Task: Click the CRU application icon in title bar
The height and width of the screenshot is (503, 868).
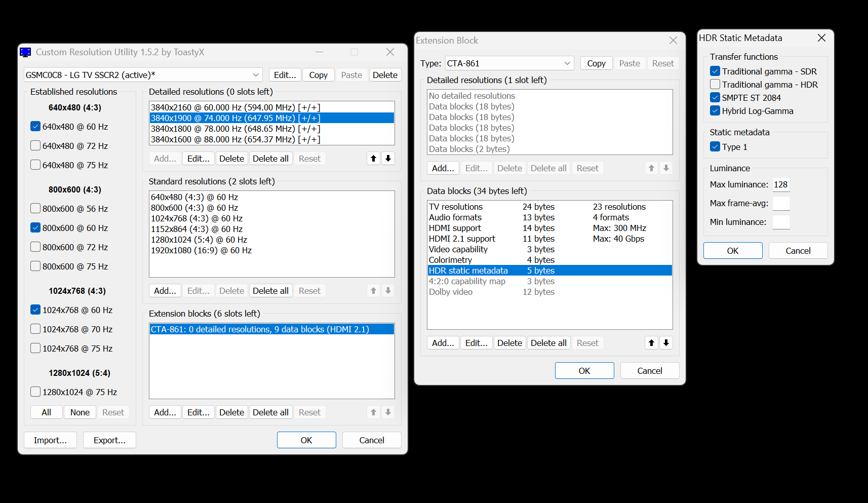Action: point(25,52)
